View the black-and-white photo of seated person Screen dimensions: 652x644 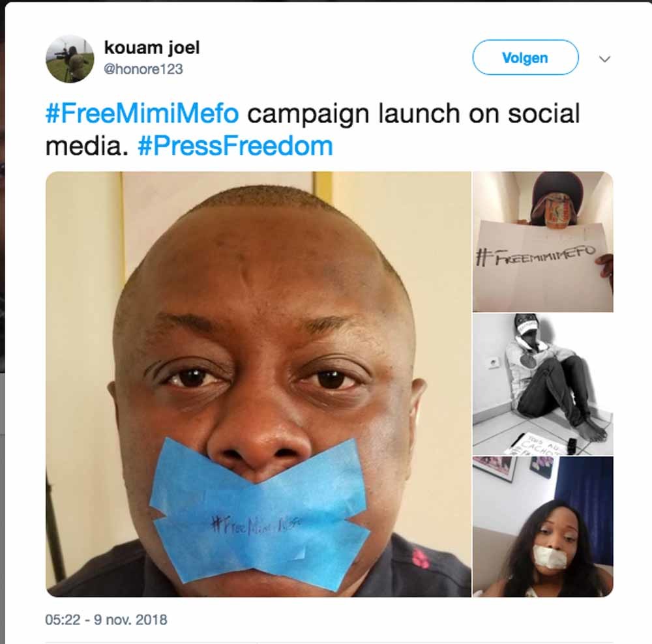tap(542, 383)
